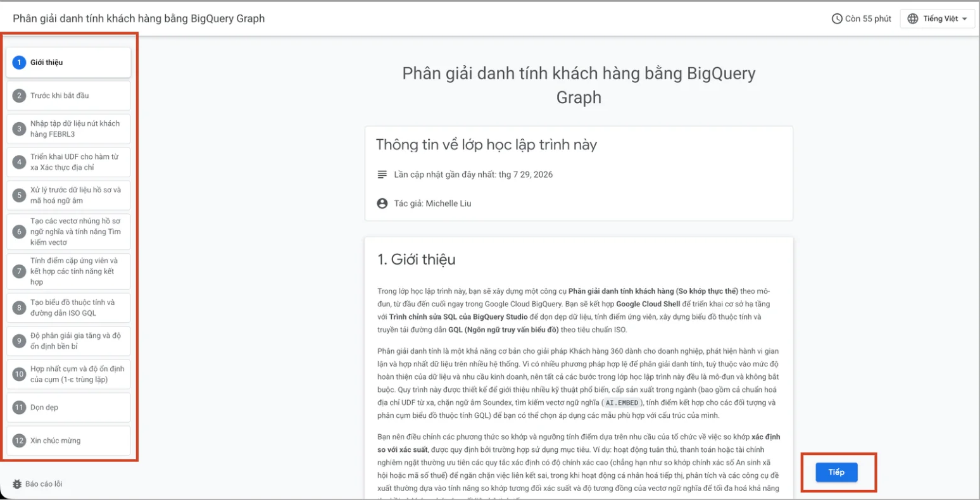Click the 1. Giới thiệu section heading
The height and width of the screenshot is (500, 980).
coord(416,259)
